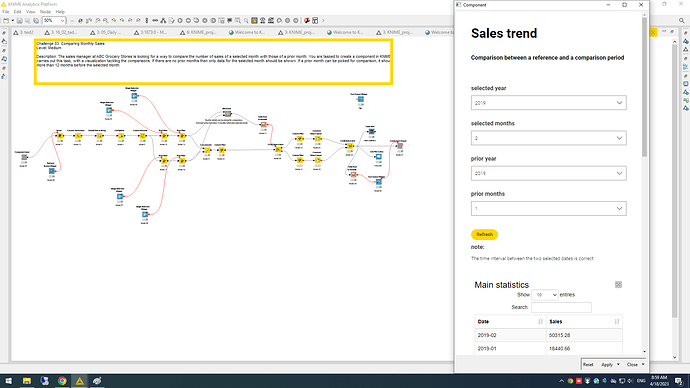
Task: Open the prior months dropdown
Action: 548,209
